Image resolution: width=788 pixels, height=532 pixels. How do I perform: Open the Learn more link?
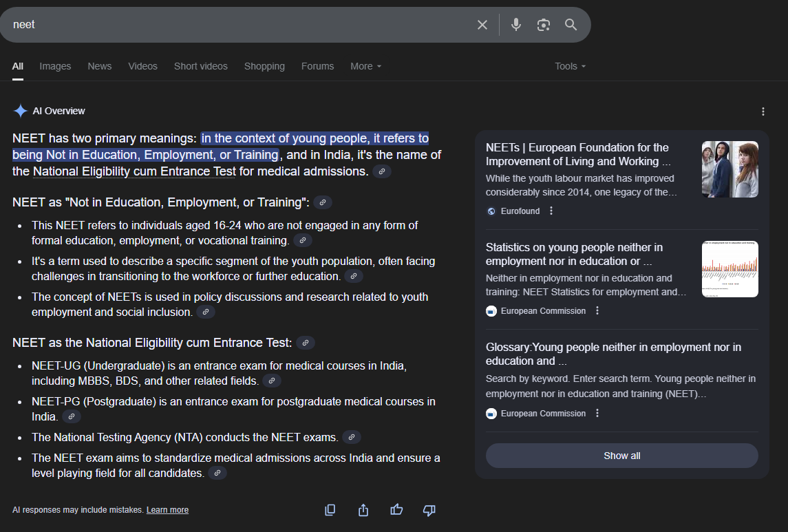(x=167, y=510)
